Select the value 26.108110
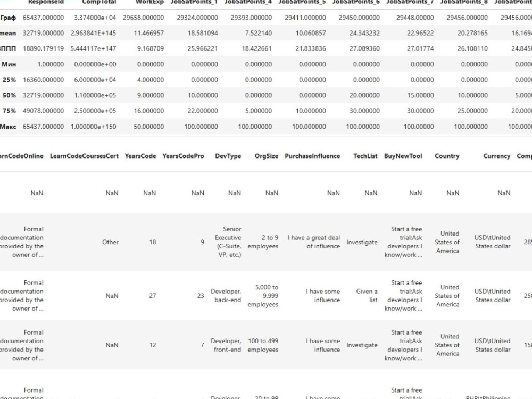This screenshot has height=399, width=532. [472, 48]
